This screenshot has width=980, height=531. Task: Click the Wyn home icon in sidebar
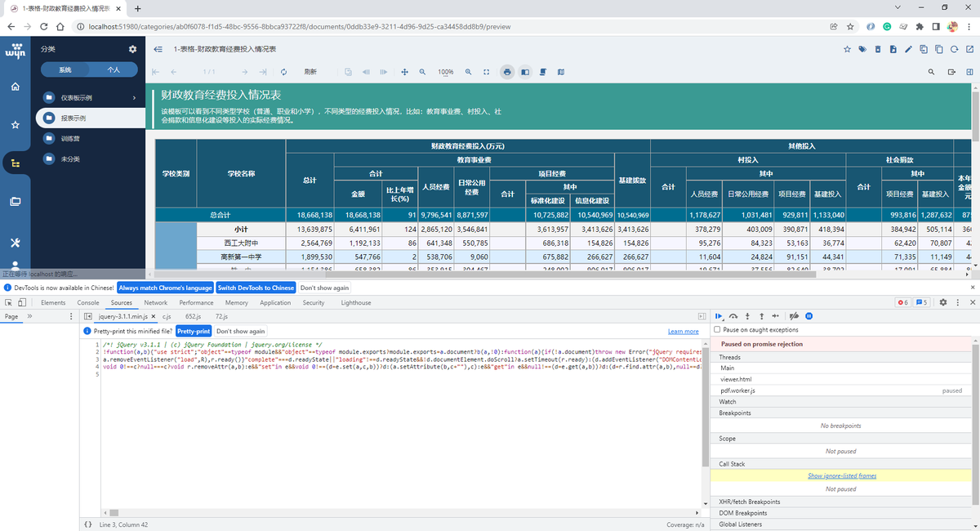click(15, 87)
